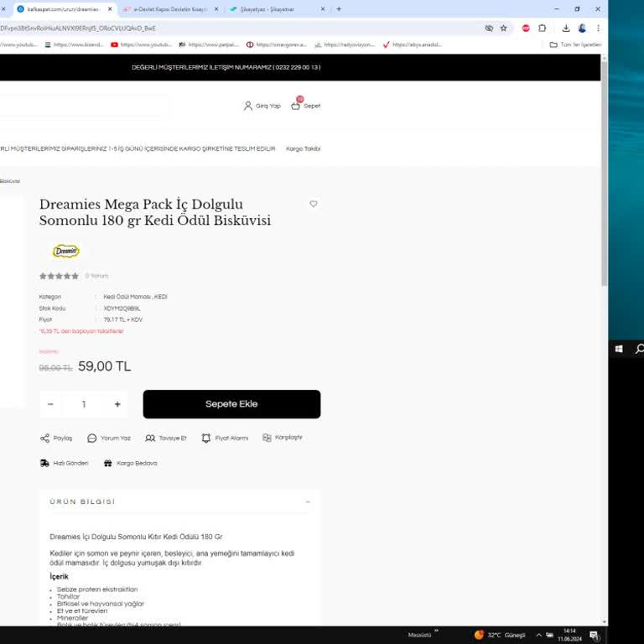The height and width of the screenshot is (644, 644).
Task: Increase quantity with the plus button
Action: click(117, 404)
